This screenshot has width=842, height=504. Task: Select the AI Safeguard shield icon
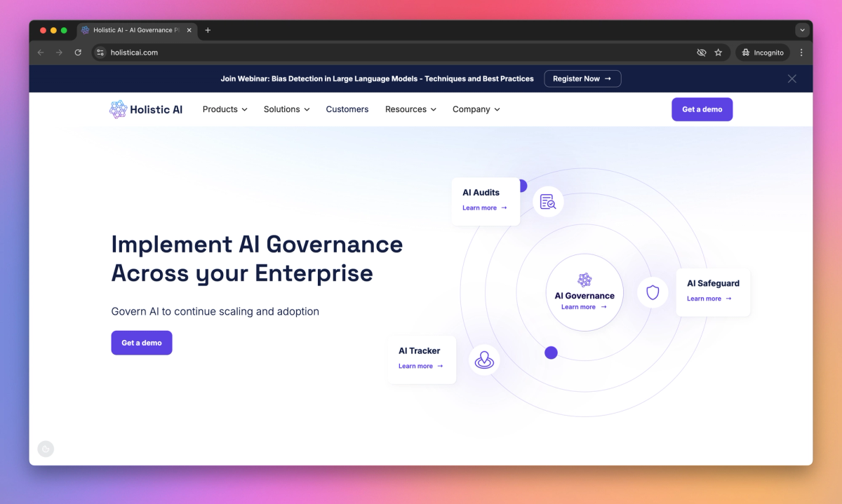click(653, 292)
